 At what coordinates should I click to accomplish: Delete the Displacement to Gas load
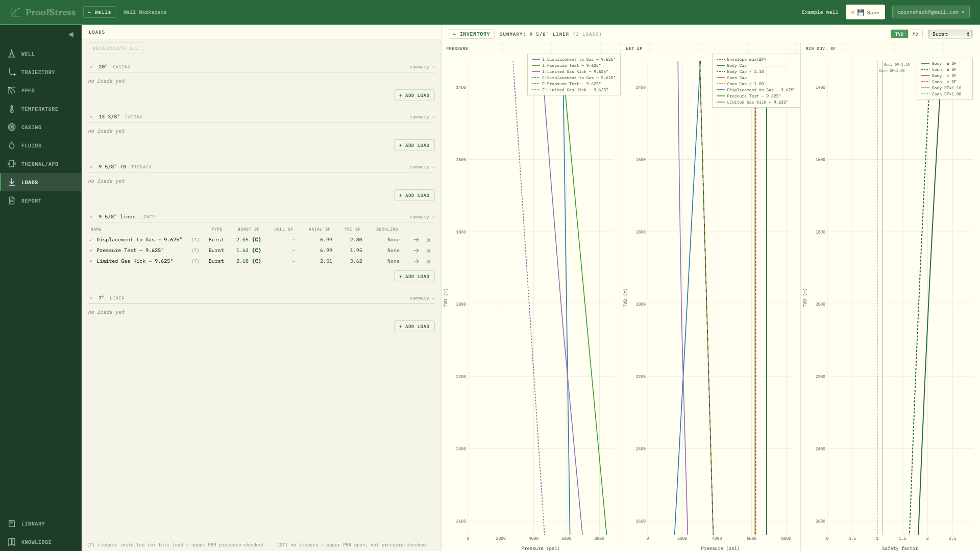click(x=429, y=240)
